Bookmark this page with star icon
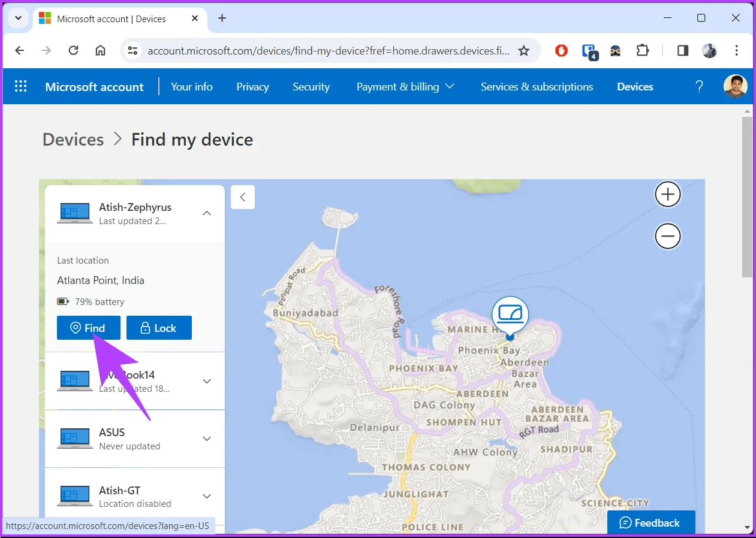This screenshot has width=756, height=538. [523, 51]
